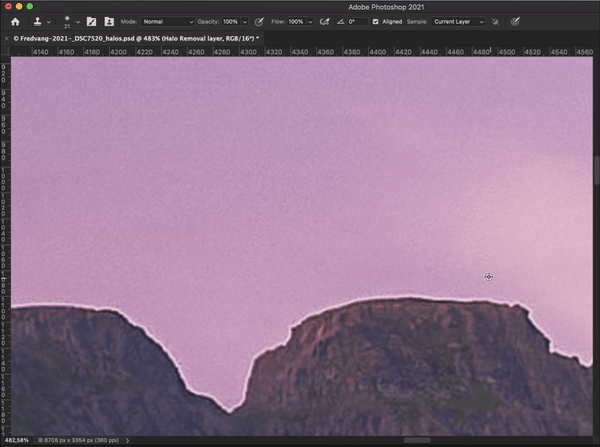This screenshot has width=600, height=447.
Task: Uncheck the Aligned checkbox
Action: pyautogui.click(x=375, y=22)
